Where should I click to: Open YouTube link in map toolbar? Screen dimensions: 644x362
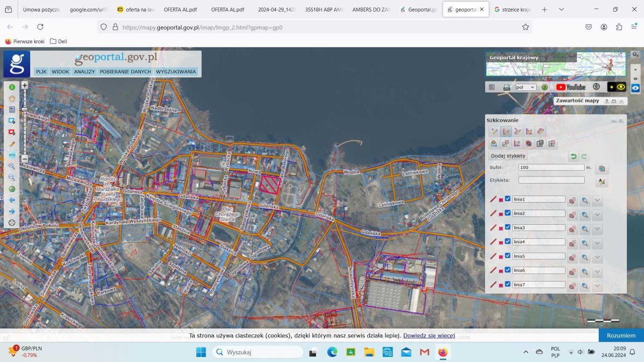point(571,87)
